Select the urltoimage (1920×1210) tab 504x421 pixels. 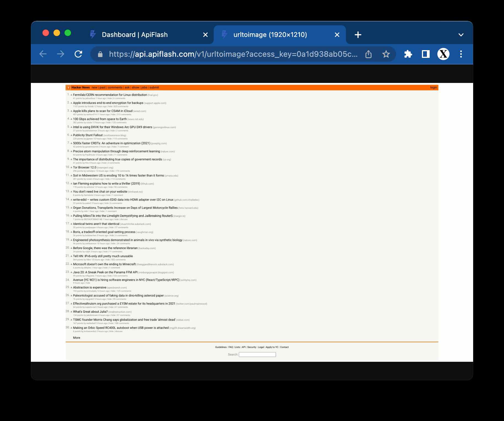click(280, 35)
